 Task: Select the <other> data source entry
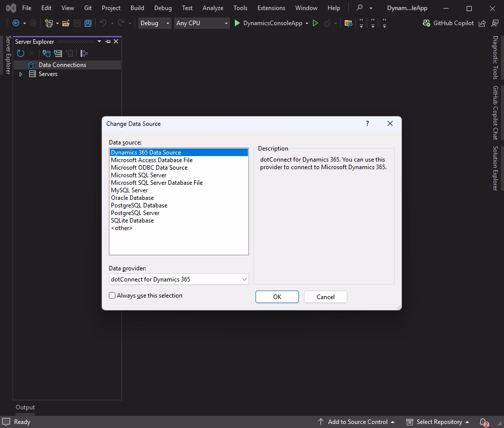[x=121, y=228]
